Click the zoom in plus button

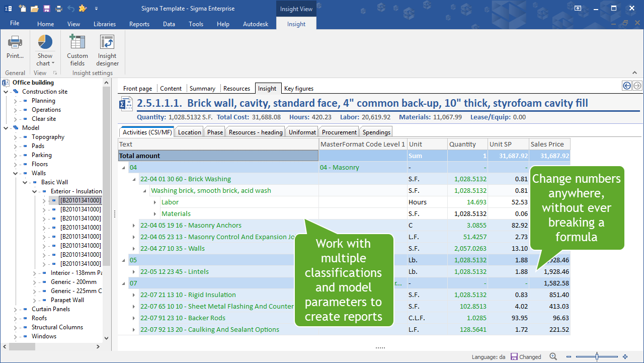click(x=625, y=356)
